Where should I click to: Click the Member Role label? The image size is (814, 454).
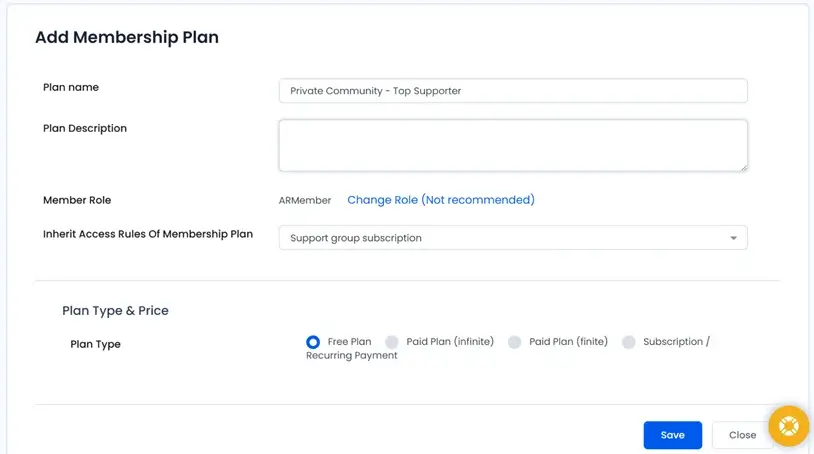[77, 200]
